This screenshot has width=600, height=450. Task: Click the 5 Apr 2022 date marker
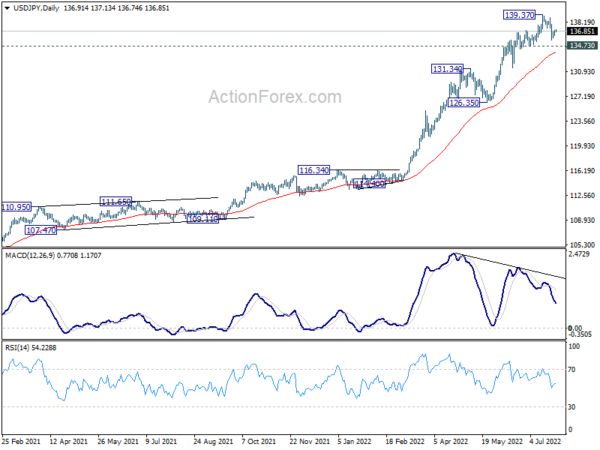(450, 441)
